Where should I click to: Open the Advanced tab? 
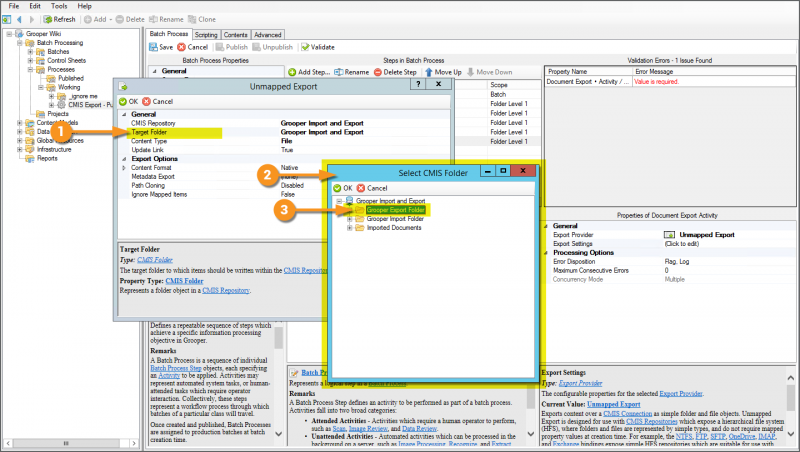(268, 34)
